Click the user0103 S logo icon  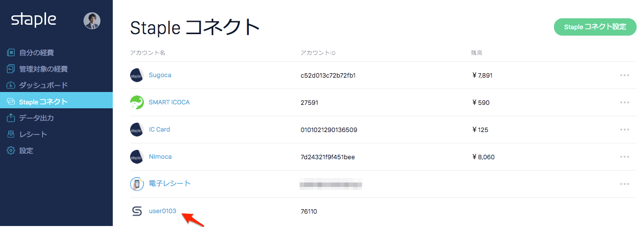pos(137,211)
